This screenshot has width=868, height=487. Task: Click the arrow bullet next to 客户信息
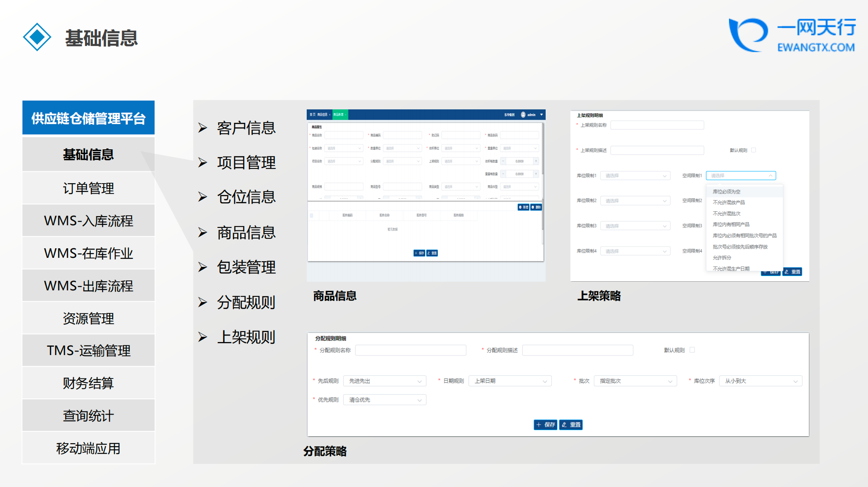202,128
